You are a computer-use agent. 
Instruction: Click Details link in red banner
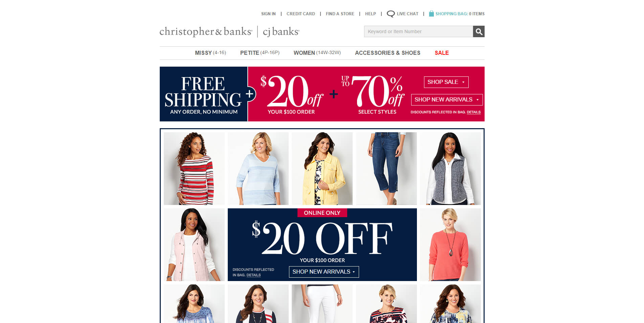473,112
